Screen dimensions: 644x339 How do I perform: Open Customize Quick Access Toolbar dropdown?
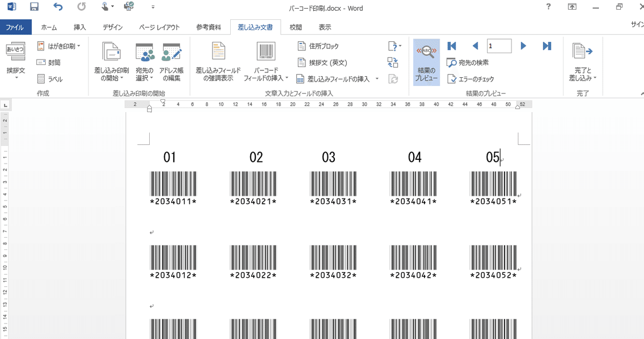coord(153,8)
